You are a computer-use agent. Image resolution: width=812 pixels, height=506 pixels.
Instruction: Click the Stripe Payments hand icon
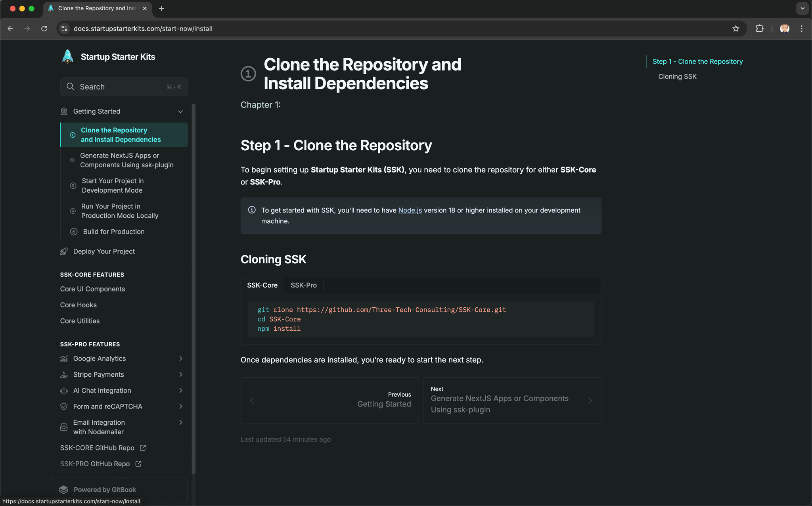[64, 374]
